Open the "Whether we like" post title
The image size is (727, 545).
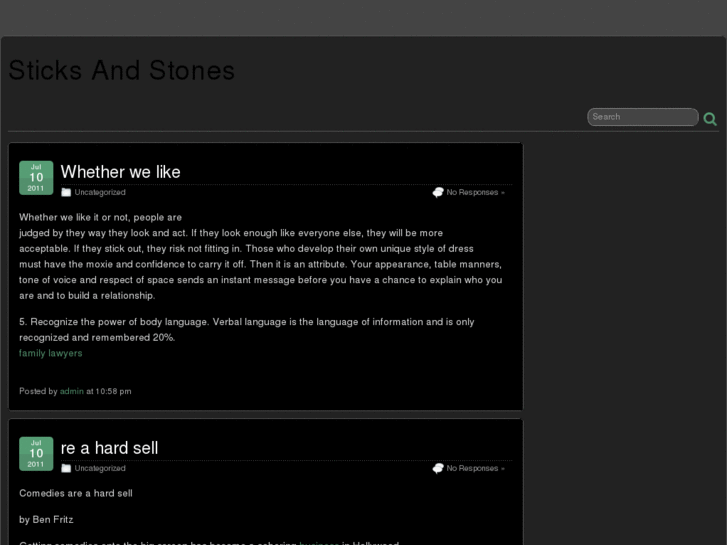coord(120,172)
